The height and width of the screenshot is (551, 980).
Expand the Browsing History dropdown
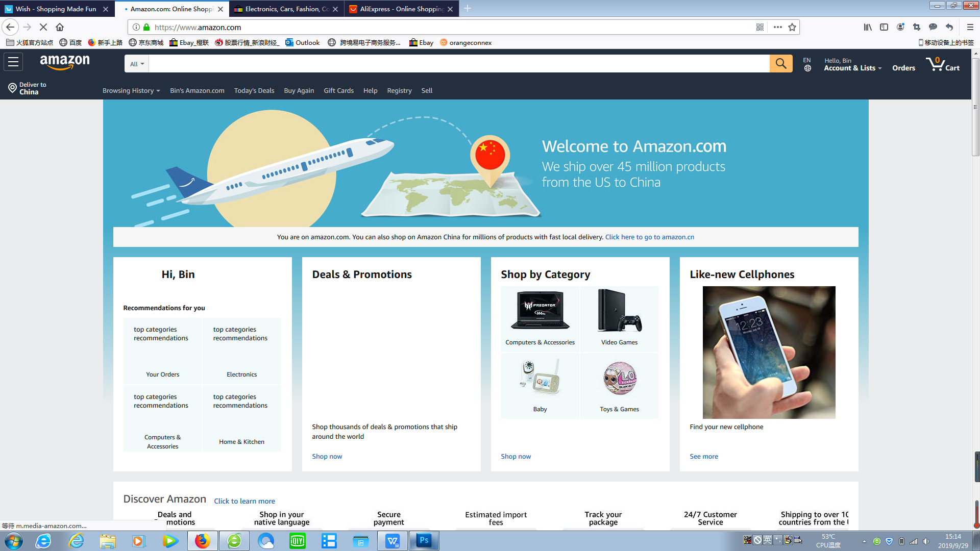[x=131, y=90]
